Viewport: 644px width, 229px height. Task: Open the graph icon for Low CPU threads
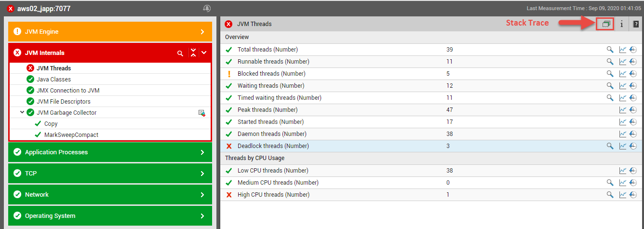coord(623,171)
